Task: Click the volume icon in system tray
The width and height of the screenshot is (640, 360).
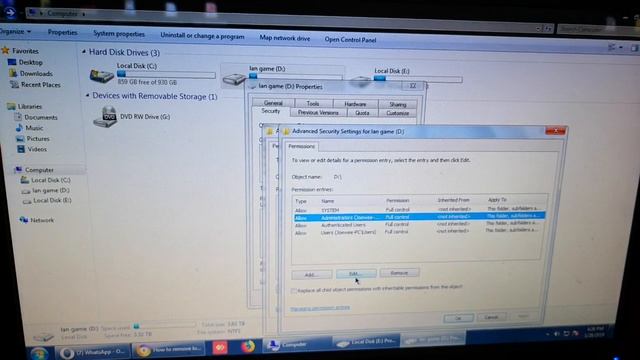Action: [557, 334]
